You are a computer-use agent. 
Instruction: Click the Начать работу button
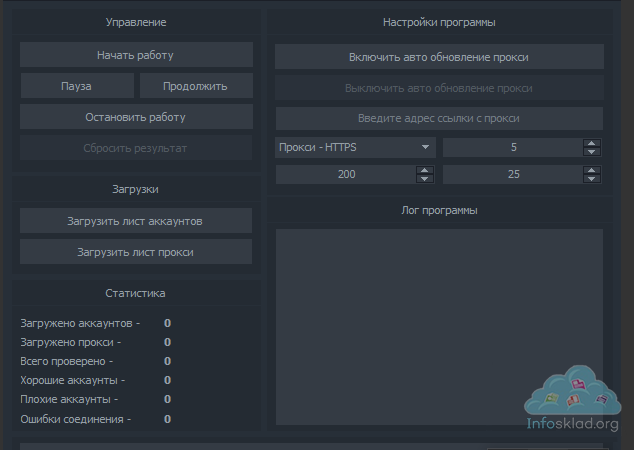click(136, 55)
